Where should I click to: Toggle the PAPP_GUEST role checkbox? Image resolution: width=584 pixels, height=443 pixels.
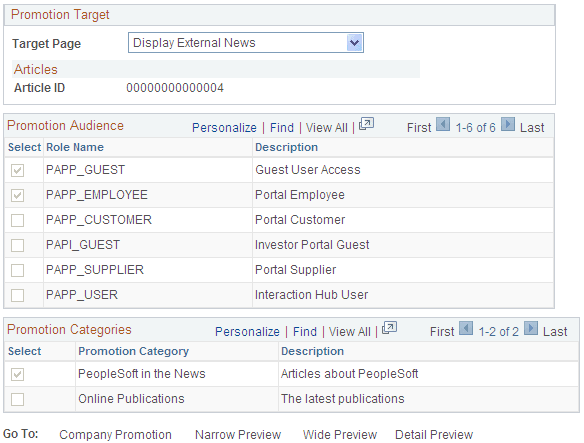(x=18, y=170)
